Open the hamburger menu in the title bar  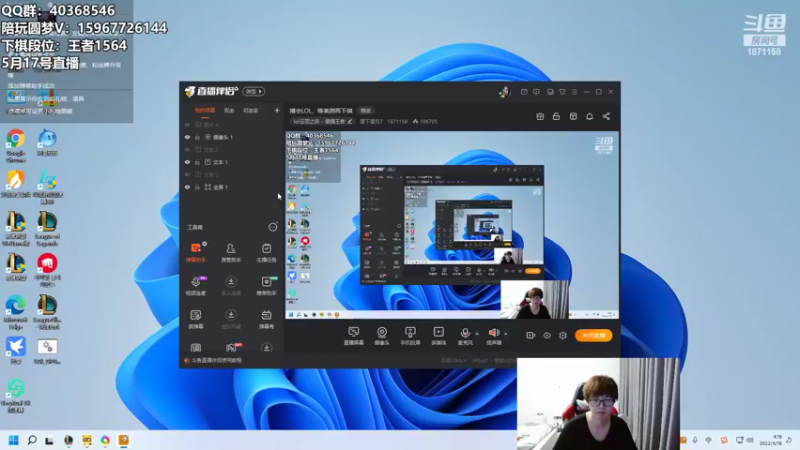click(x=574, y=92)
